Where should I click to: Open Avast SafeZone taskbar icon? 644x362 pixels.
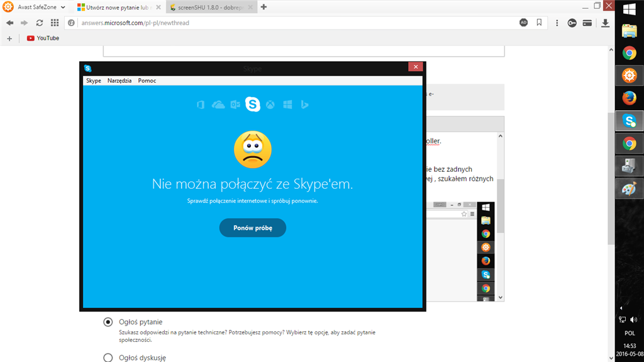629,76
